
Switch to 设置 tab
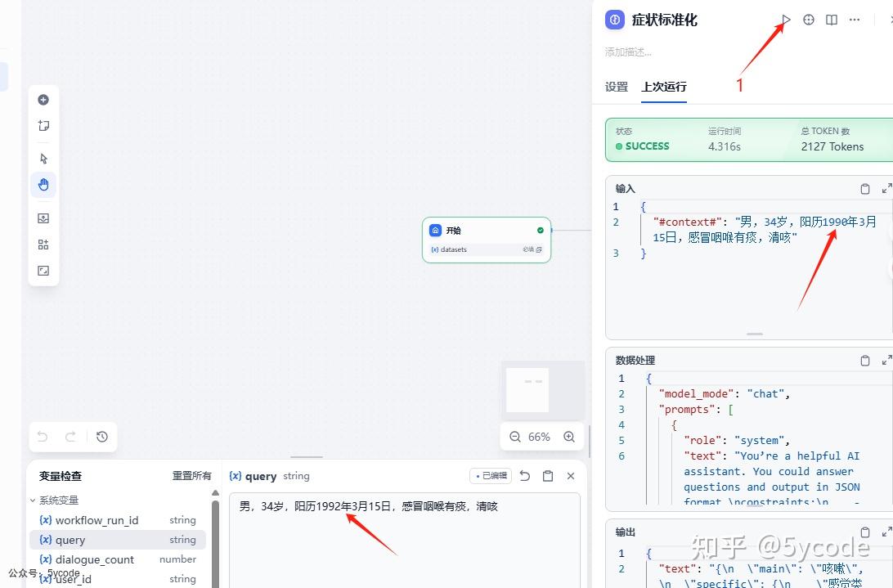pos(617,88)
